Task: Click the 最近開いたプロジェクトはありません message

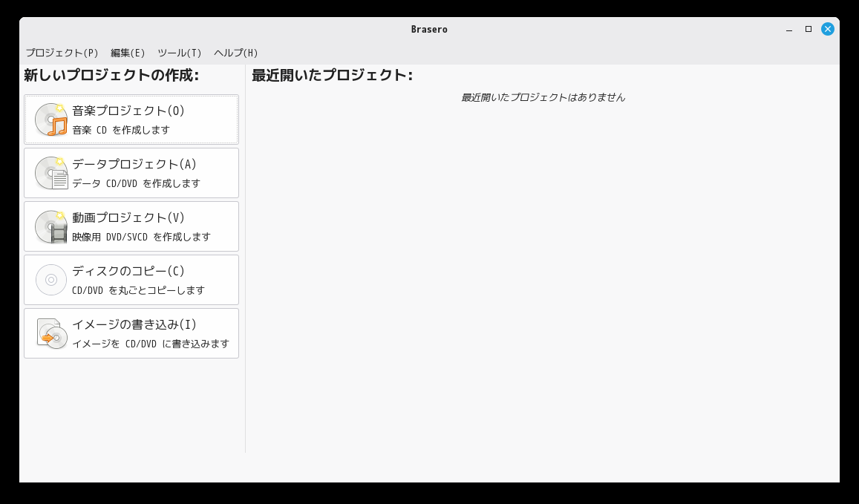Action: pos(543,97)
